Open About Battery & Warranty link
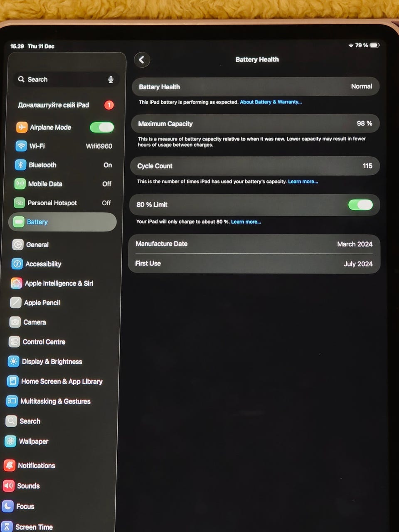 [271, 102]
